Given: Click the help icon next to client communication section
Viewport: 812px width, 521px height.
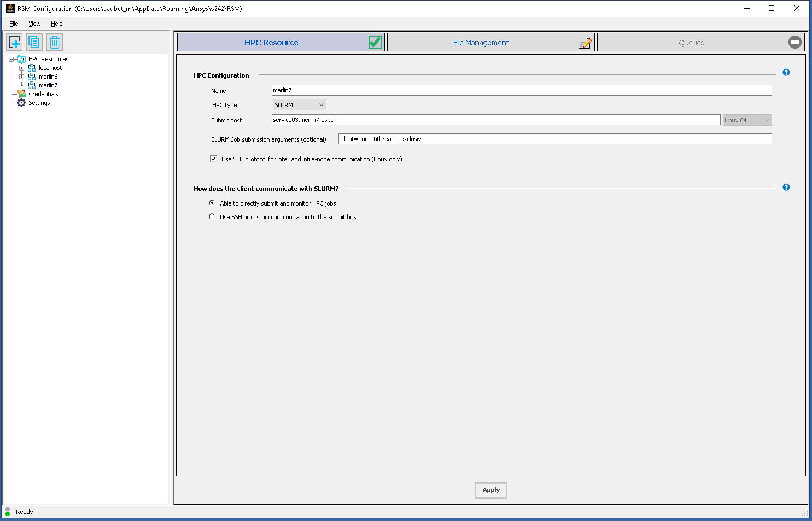Looking at the screenshot, I should pyautogui.click(x=786, y=187).
